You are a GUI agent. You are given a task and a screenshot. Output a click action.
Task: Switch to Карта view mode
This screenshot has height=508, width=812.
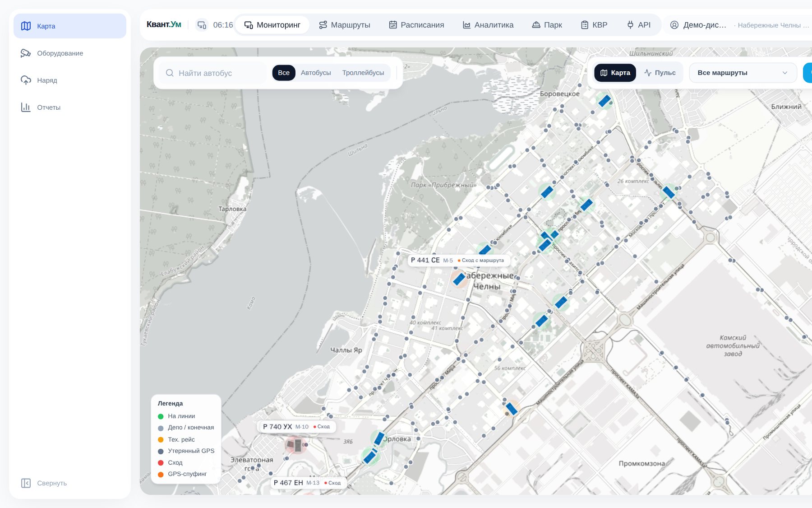615,73
